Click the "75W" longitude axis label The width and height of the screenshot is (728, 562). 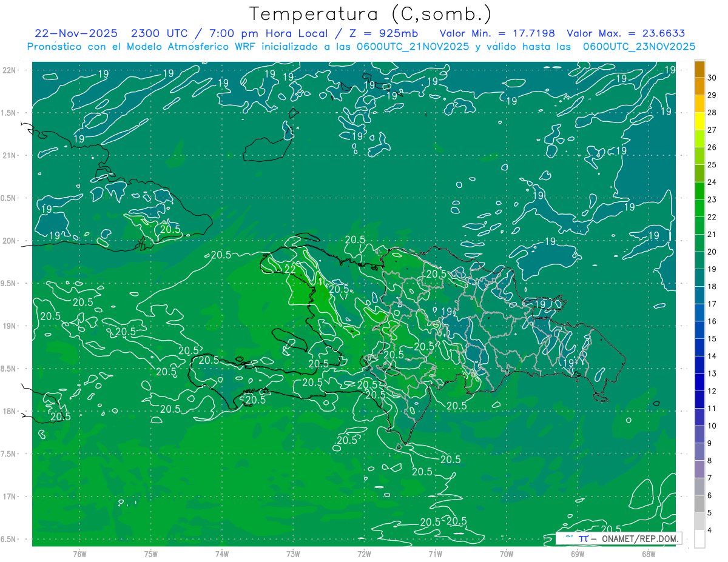point(151,554)
